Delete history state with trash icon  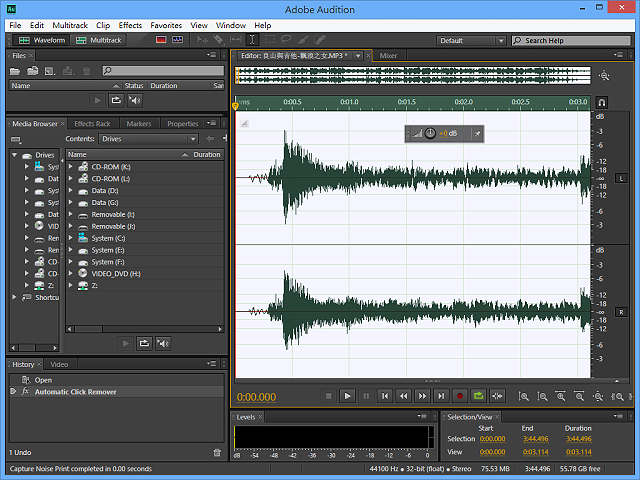(x=217, y=452)
